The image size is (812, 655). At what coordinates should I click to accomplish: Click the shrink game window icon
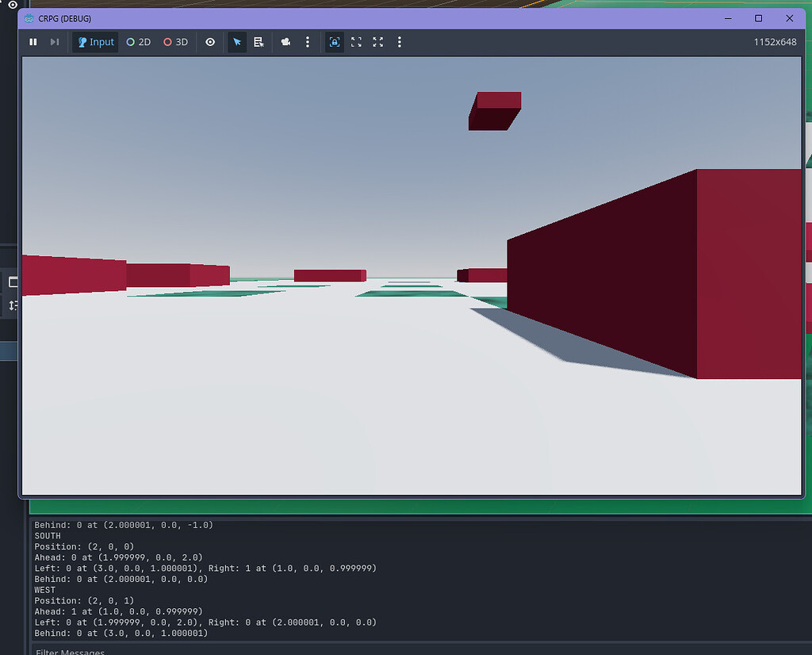click(356, 42)
